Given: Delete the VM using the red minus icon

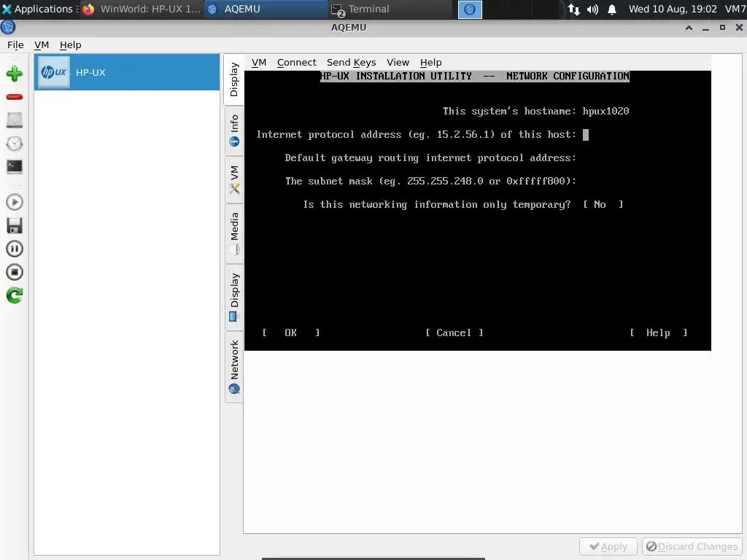Looking at the screenshot, I should coord(15,97).
